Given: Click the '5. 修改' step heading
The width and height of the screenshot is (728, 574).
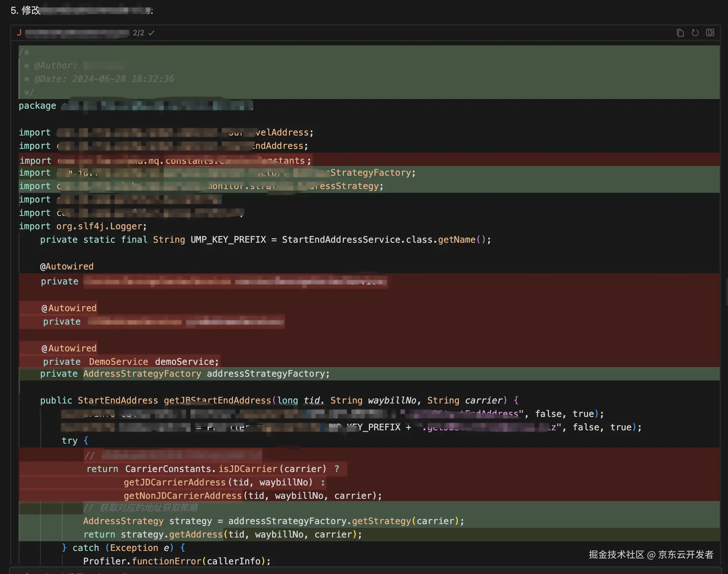Looking at the screenshot, I should point(25,10).
